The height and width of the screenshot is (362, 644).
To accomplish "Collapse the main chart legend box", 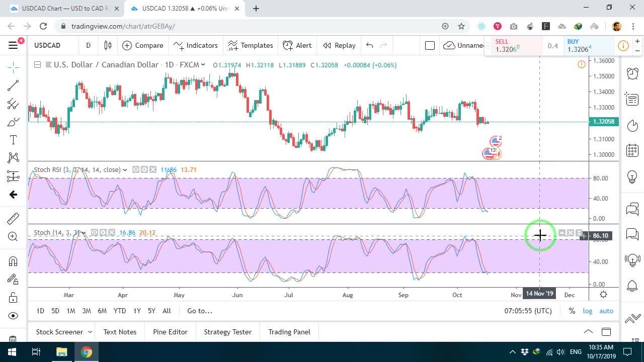I will pos(37,65).
